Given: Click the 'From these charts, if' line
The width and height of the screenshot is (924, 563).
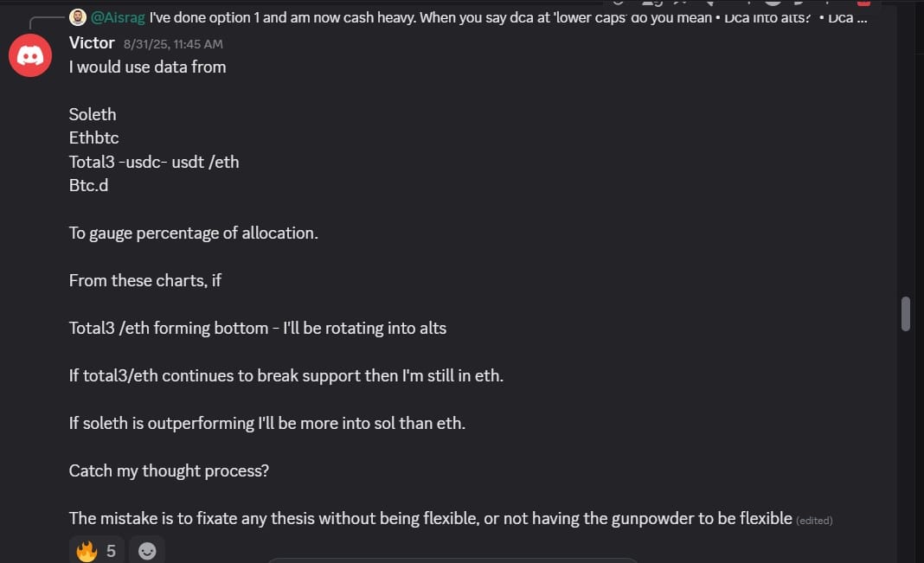Looking at the screenshot, I should (x=145, y=280).
